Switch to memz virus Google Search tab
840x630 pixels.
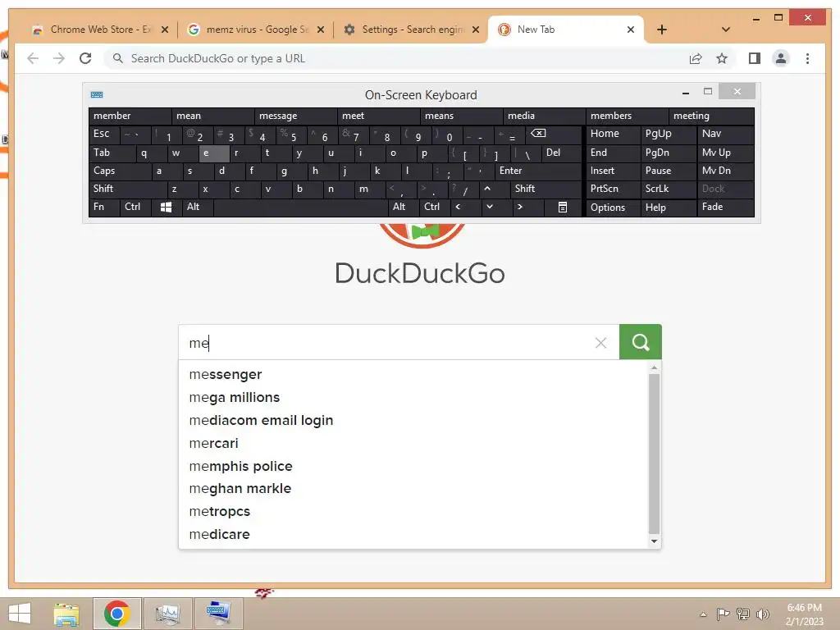click(x=256, y=30)
